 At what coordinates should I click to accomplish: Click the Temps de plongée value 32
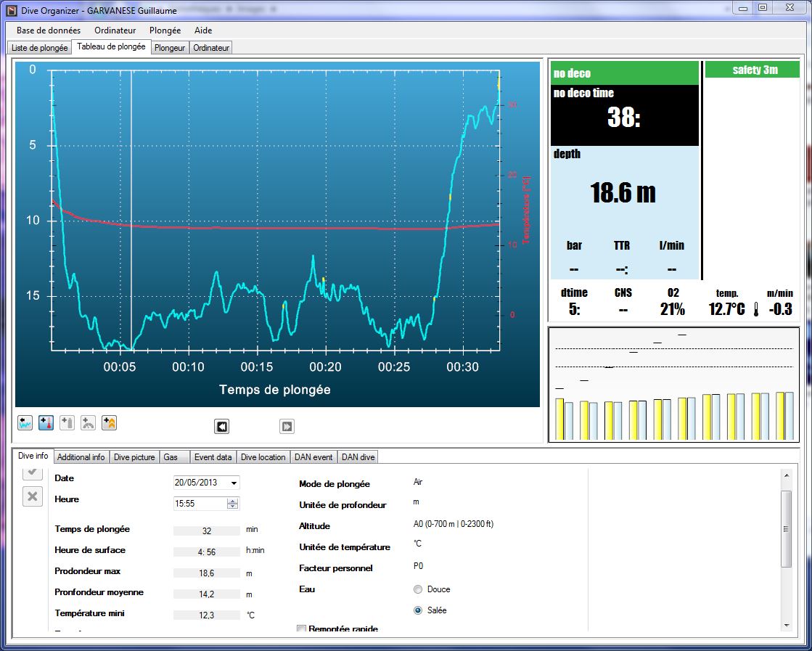click(x=207, y=531)
